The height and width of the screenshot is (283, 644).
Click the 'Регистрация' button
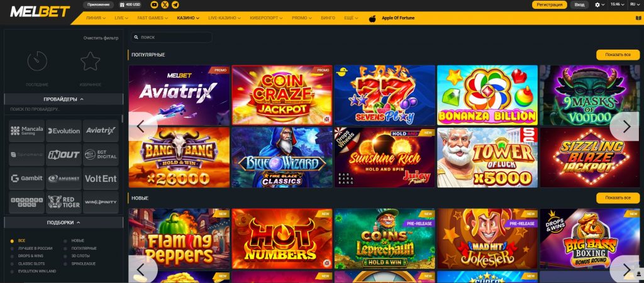550,5
